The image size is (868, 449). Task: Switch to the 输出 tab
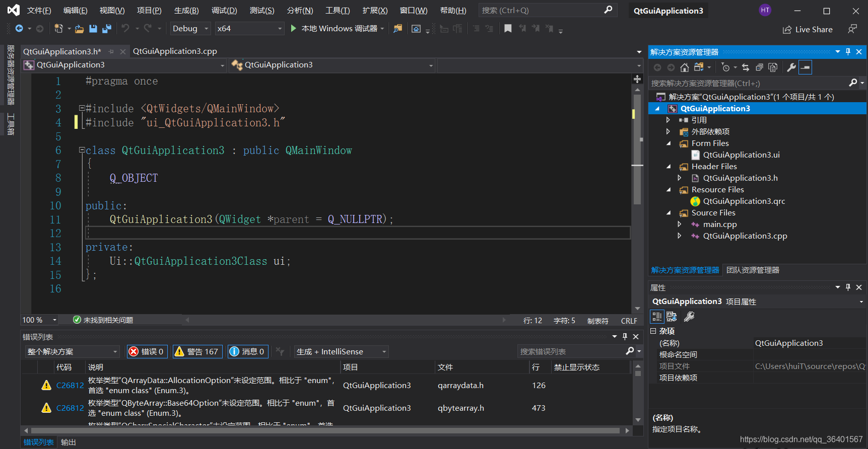(x=68, y=442)
